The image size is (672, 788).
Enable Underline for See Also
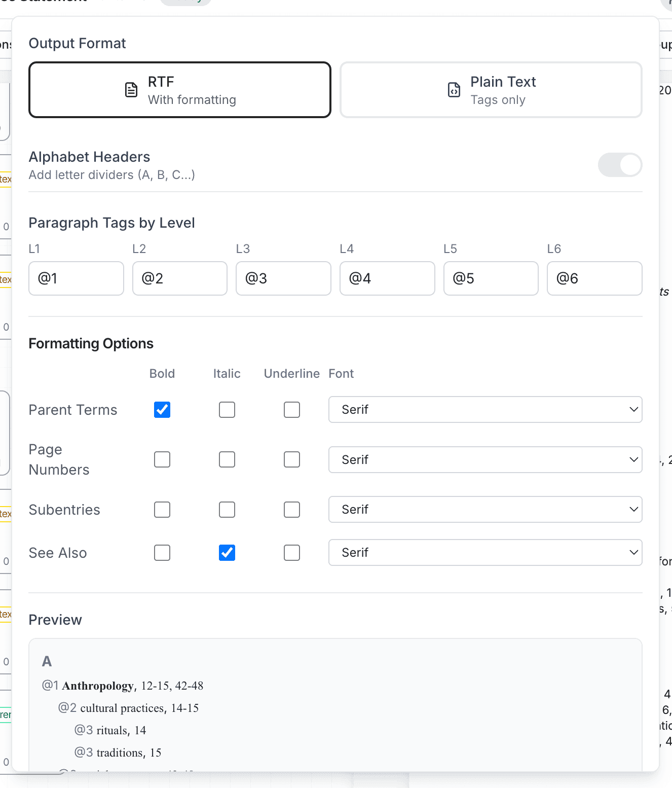292,553
